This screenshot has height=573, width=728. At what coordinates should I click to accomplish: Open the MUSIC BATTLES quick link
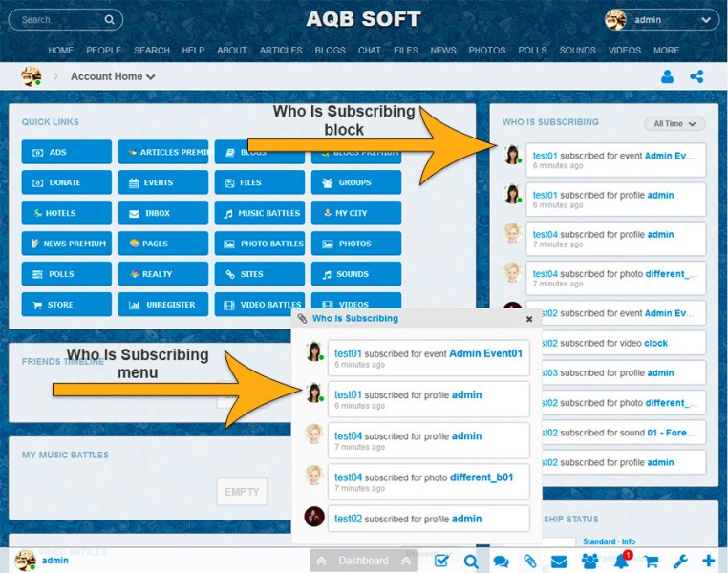[x=260, y=213]
